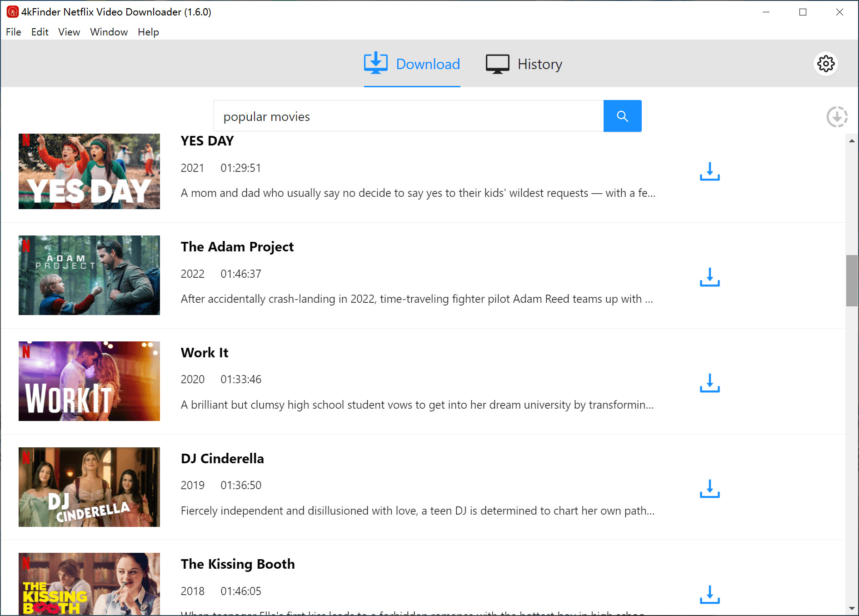Image resolution: width=859 pixels, height=616 pixels.
Task: Open the File menu
Action: click(x=14, y=32)
